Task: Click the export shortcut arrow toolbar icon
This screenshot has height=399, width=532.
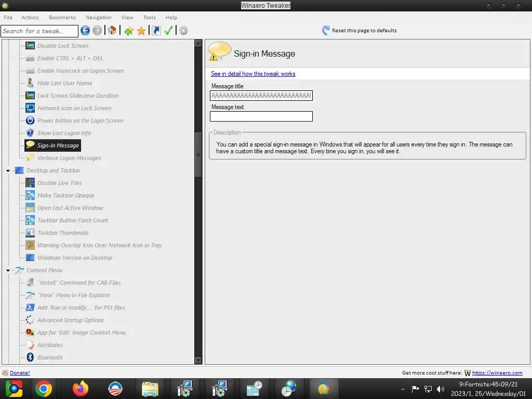Action: coord(156,31)
